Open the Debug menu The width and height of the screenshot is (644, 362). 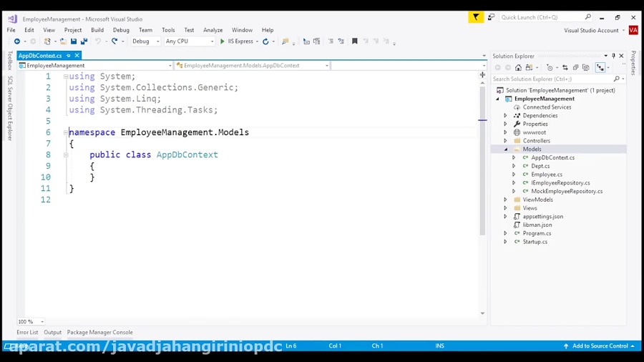coord(121,30)
